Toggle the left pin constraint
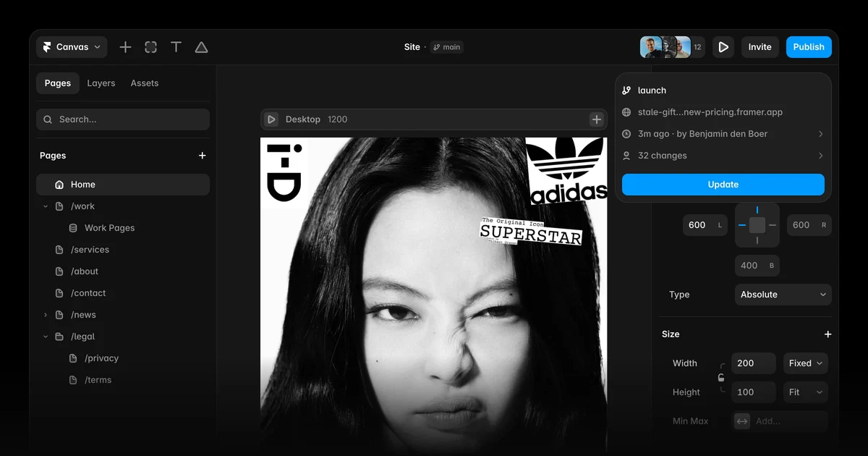868x456 pixels. pyautogui.click(x=742, y=225)
